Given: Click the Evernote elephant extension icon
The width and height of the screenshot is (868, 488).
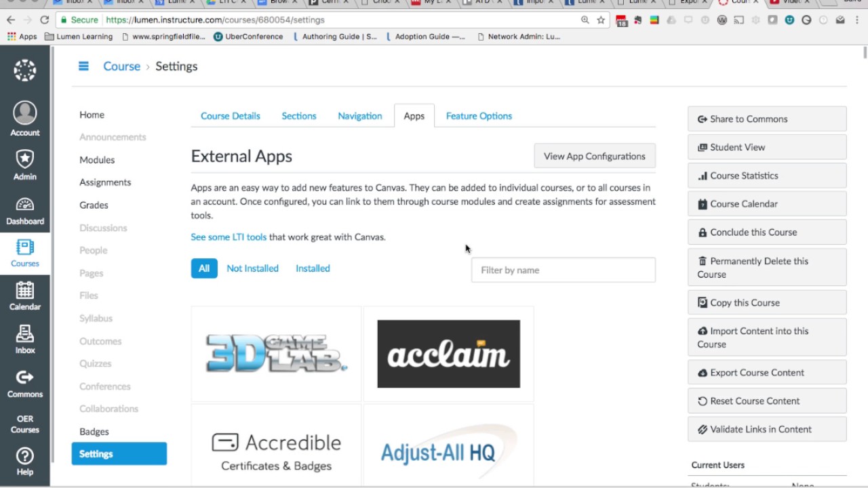Looking at the screenshot, I should pyautogui.click(x=637, y=20).
